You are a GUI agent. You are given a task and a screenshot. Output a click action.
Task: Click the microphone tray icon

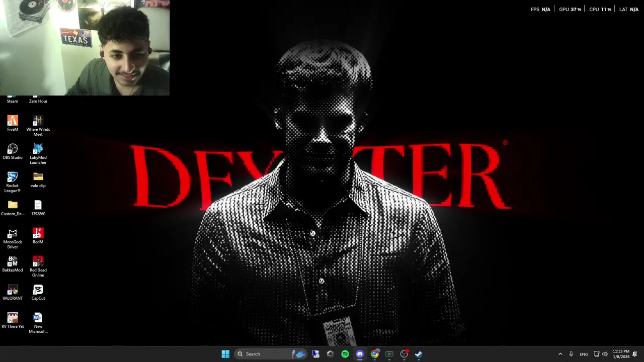[x=571, y=354]
